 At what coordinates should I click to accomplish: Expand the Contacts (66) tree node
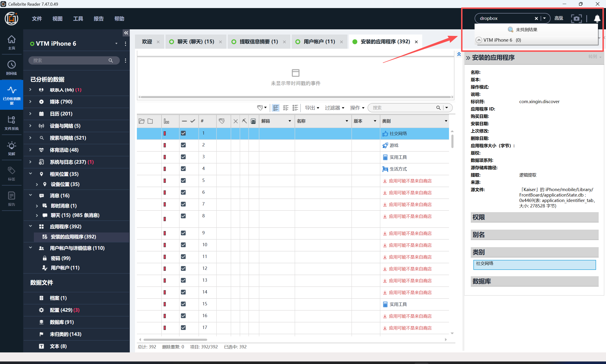[31, 90]
